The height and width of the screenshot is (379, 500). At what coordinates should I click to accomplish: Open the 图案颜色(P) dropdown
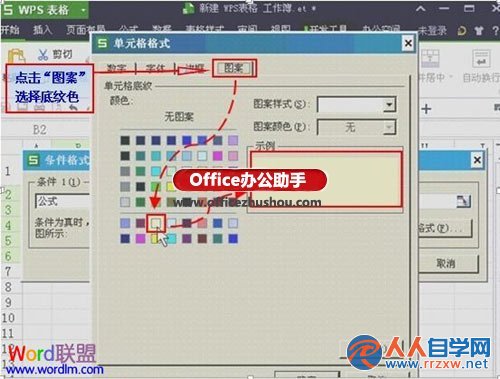click(x=389, y=127)
